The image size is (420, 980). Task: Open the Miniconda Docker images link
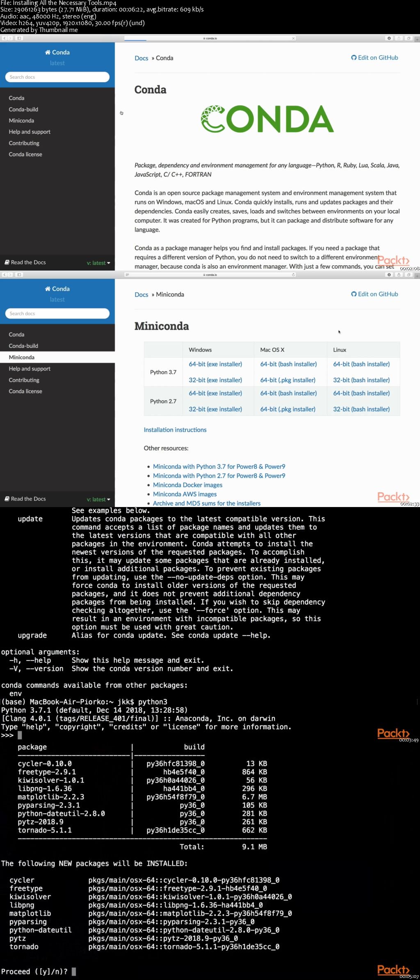[x=187, y=485]
